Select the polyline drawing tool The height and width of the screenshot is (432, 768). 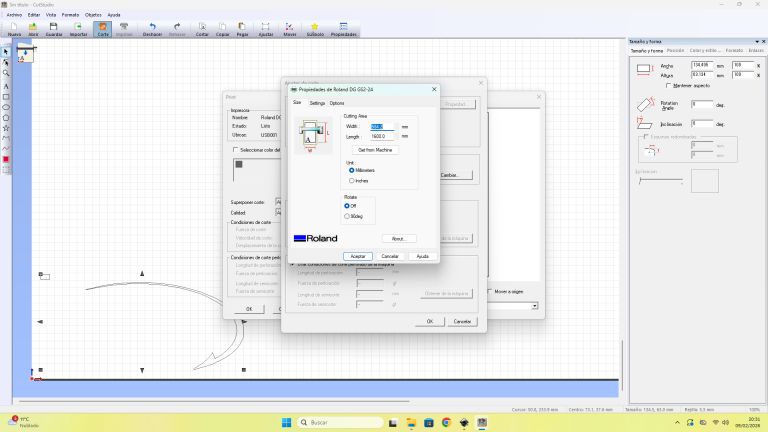pyautogui.click(x=6, y=138)
